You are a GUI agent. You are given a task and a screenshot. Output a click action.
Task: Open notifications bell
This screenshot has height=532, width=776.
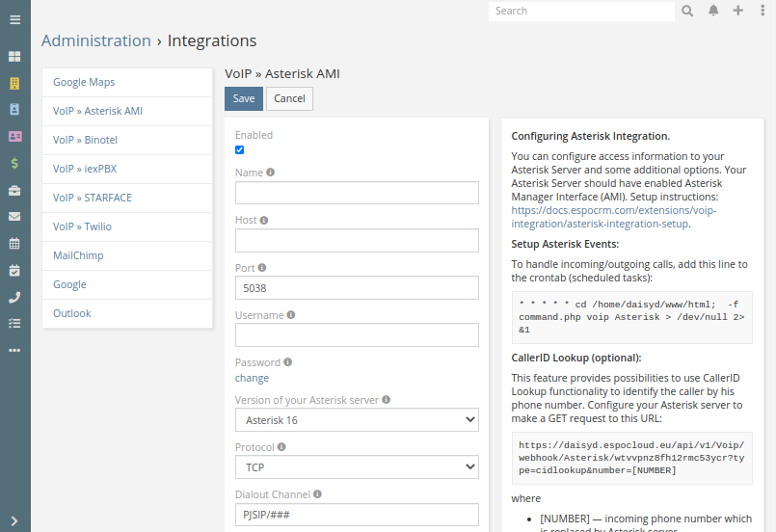coord(713,11)
